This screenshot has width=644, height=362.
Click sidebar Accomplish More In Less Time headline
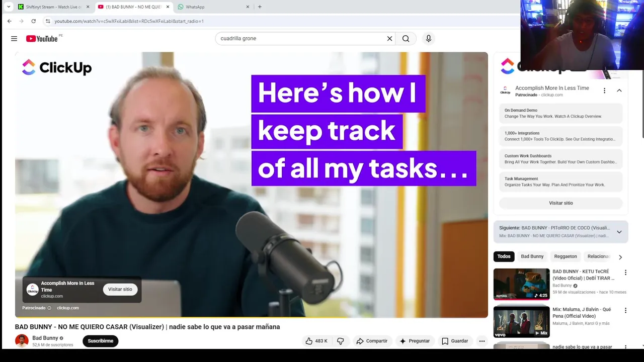(x=552, y=88)
